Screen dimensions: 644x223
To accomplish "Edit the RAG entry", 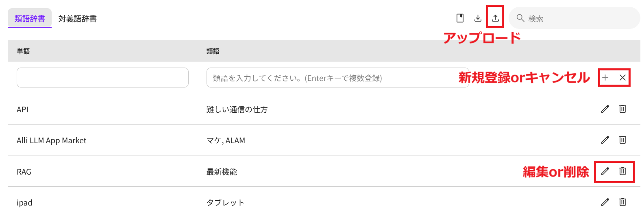I will pos(605,171).
